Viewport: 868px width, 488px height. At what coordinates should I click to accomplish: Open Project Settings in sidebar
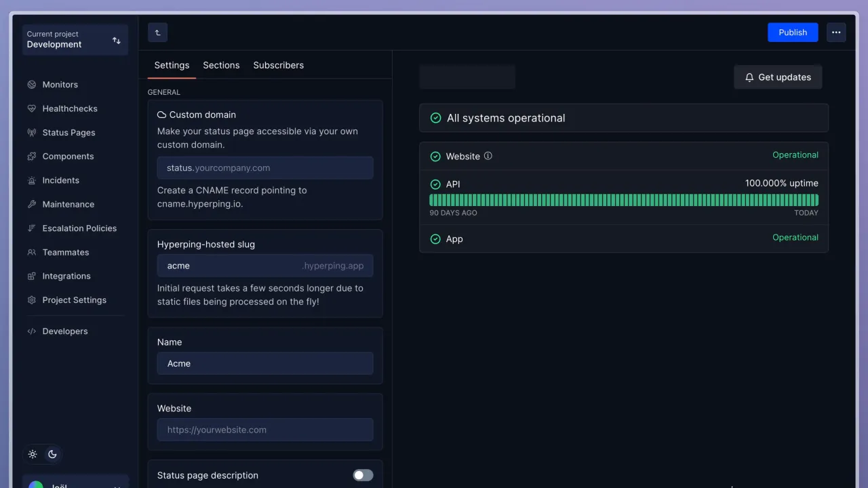coord(75,300)
